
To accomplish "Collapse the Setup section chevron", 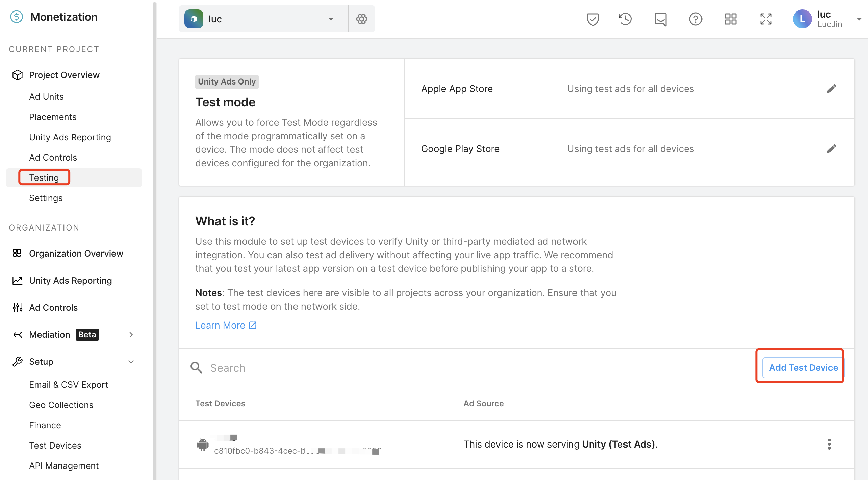I will pyautogui.click(x=131, y=362).
